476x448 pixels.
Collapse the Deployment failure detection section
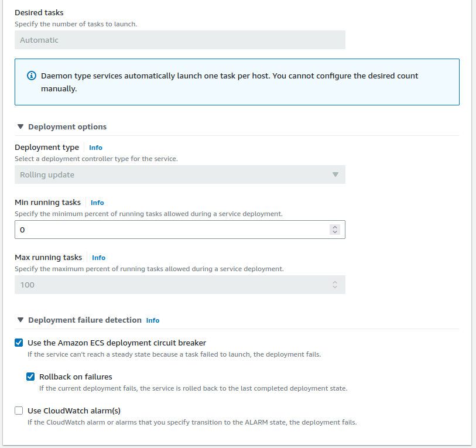click(x=20, y=320)
